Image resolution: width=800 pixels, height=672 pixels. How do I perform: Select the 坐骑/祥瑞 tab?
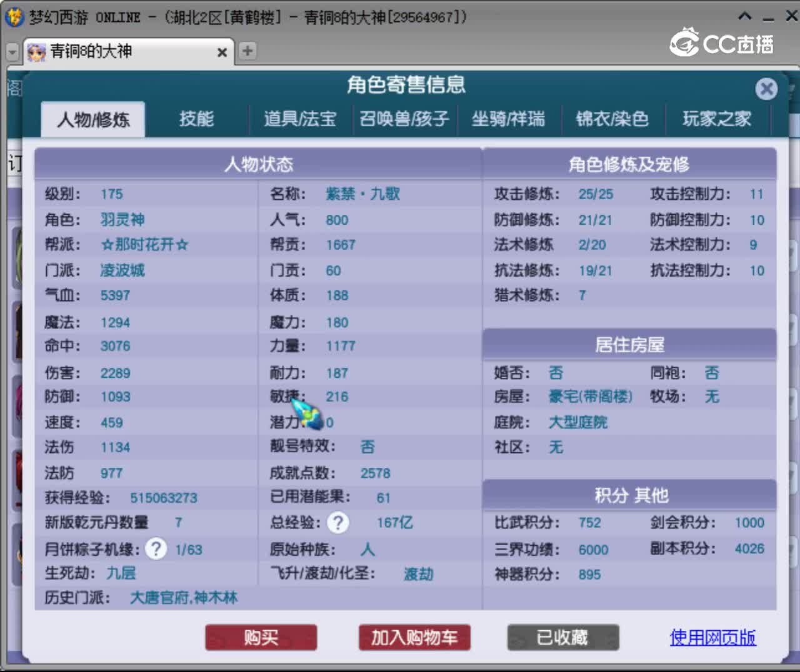coord(508,119)
